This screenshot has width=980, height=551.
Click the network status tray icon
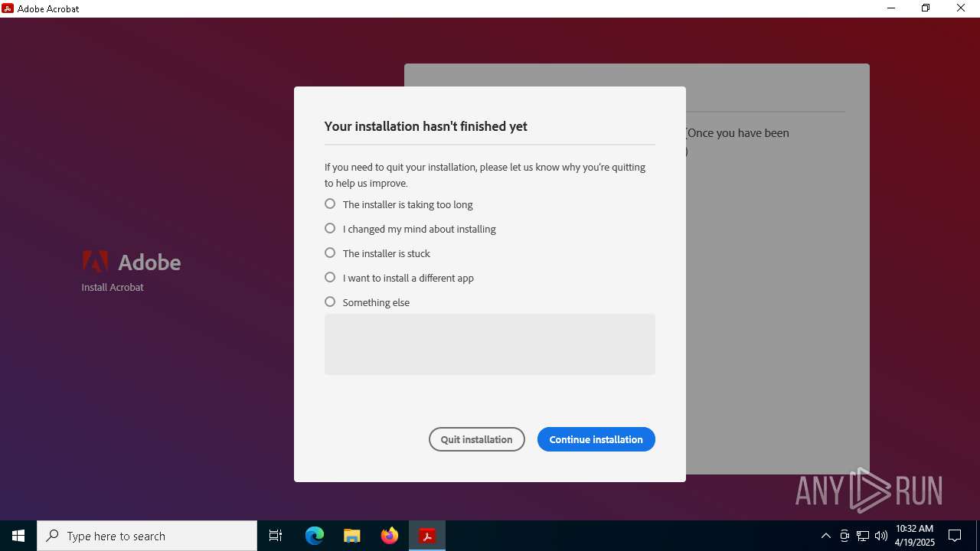(863, 536)
